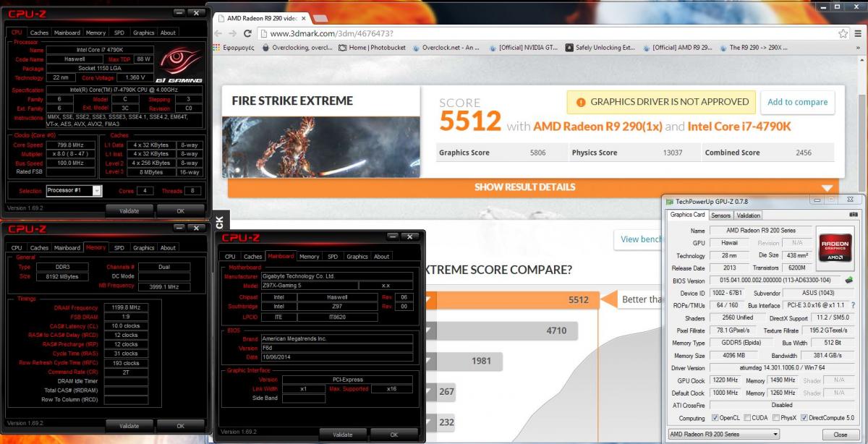Switch to the Sensors tab in GPU-Z

point(720,215)
